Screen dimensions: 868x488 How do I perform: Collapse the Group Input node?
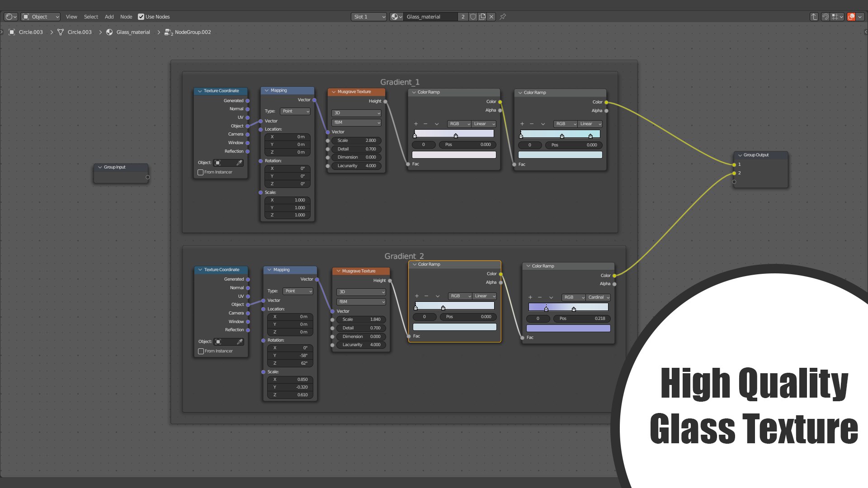point(100,167)
